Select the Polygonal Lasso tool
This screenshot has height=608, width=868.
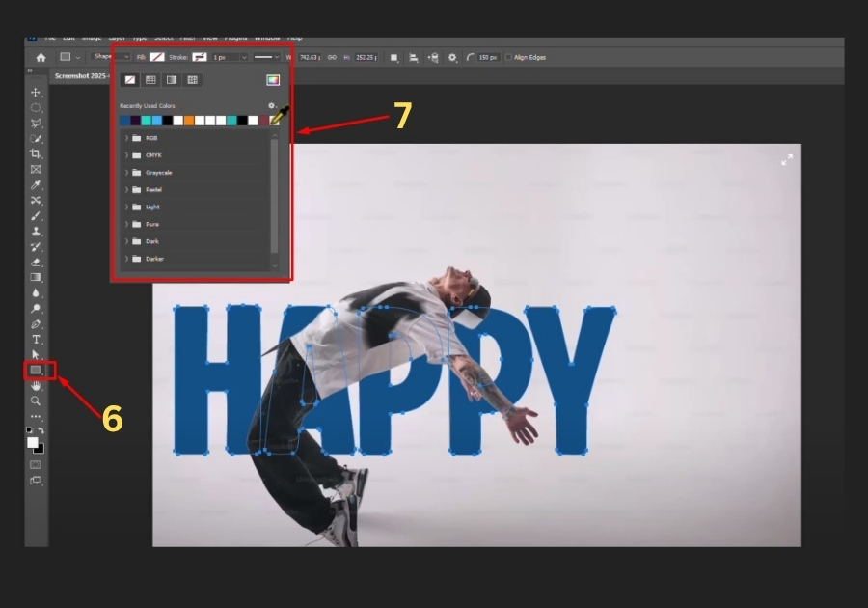pos(36,123)
